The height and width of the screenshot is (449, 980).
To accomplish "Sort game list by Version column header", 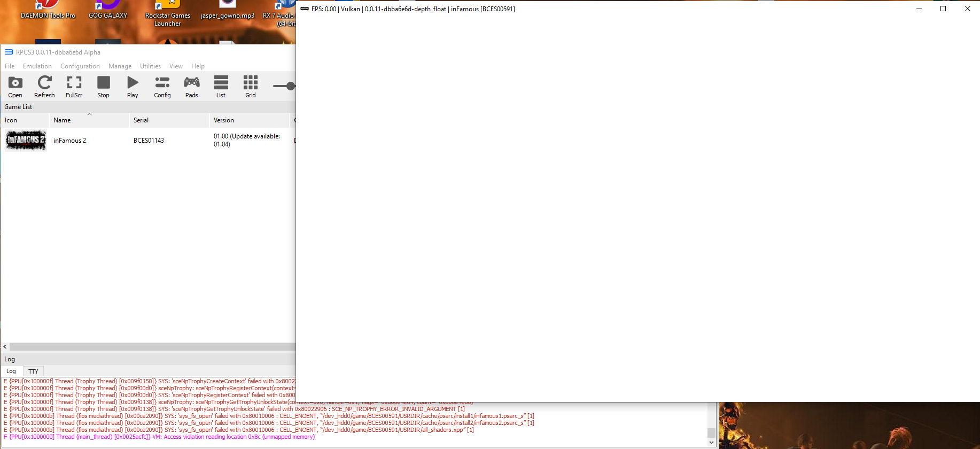I will coord(249,120).
